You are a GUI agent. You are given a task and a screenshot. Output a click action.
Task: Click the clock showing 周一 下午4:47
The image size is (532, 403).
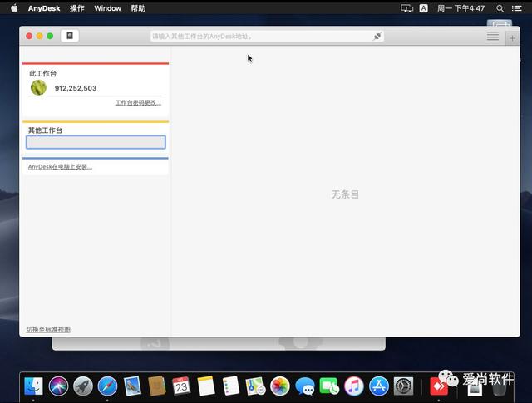[461, 8]
